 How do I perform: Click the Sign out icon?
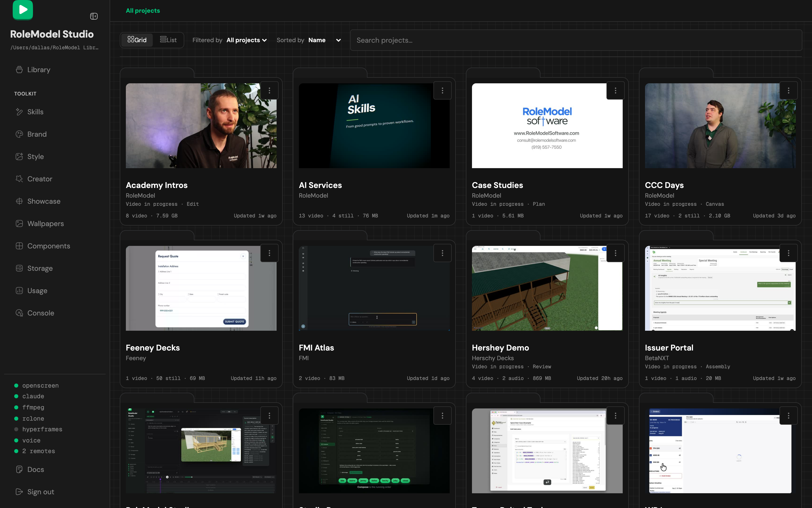tap(20, 491)
